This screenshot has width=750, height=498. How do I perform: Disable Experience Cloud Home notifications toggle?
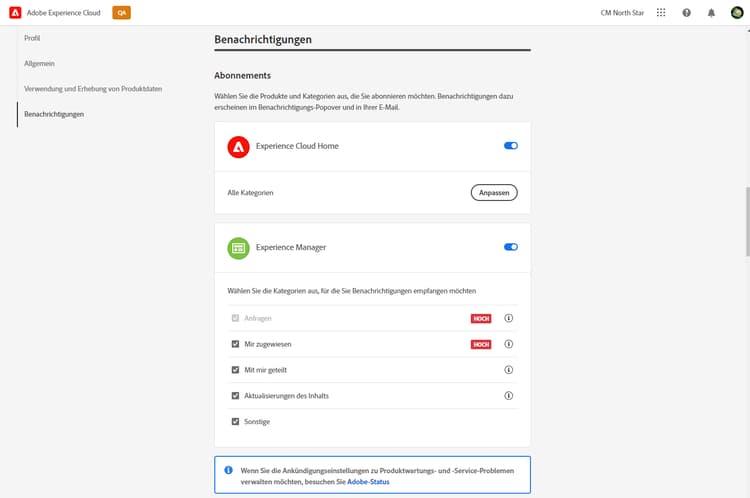coord(511,146)
